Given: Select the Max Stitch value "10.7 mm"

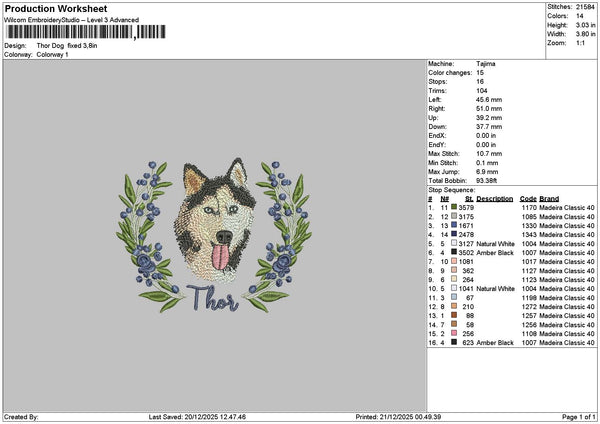Looking at the screenshot, I should pyautogui.click(x=489, y=154).
